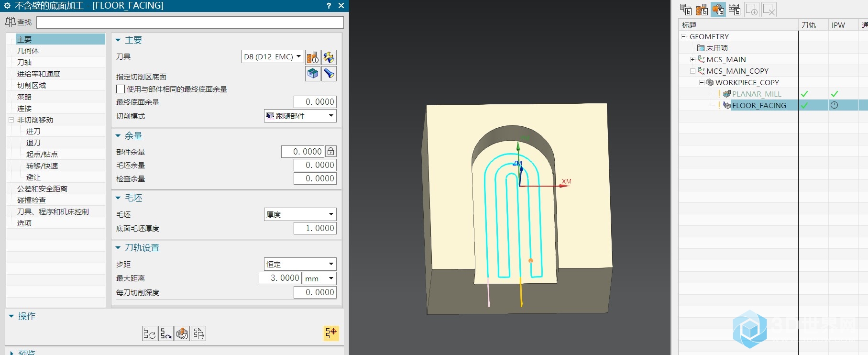Switch to Machining Method view in navigator toolbar
Image resolution: width=868 pixels, height=355 pixels.
point(735,10)
